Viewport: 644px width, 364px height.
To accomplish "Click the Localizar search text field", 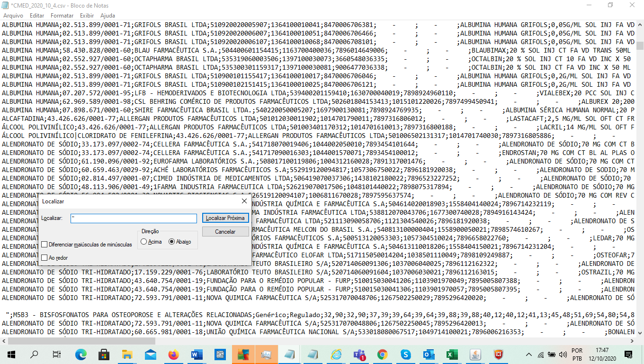I will coord(134,218).
